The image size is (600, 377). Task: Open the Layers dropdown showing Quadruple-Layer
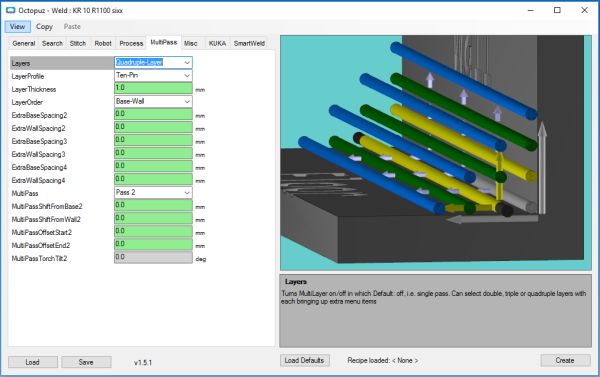tap(153, 62)
